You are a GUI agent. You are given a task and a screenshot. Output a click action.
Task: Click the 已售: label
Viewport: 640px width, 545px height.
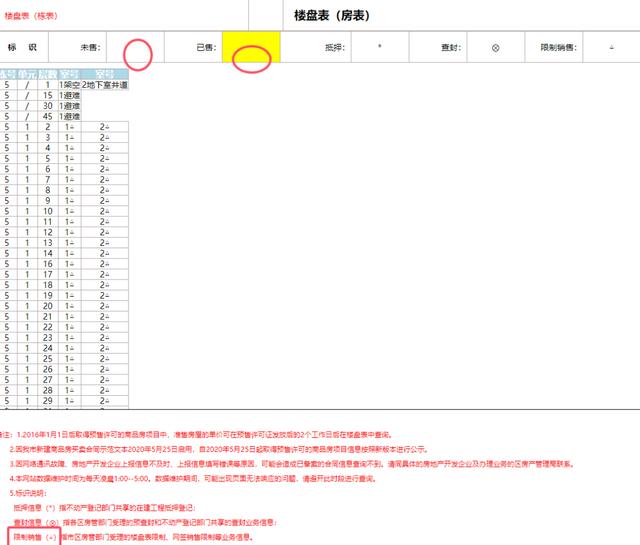click(x=206, y=47)
